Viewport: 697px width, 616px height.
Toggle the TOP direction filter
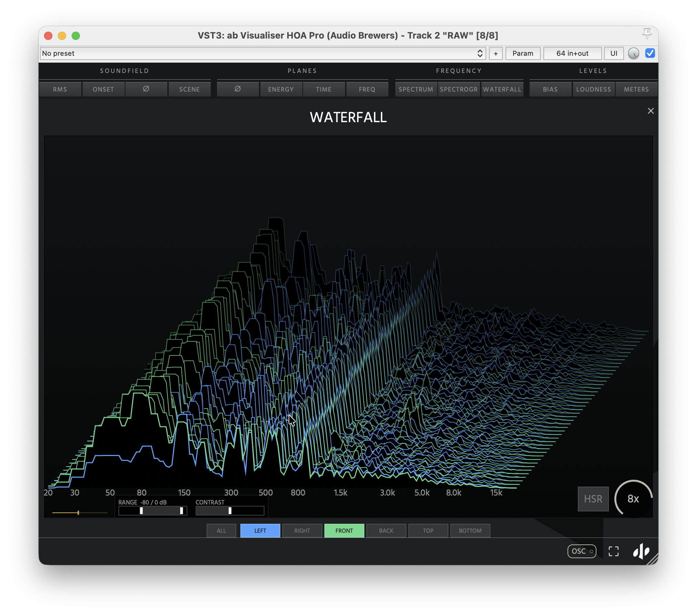(x=428, y=531)
